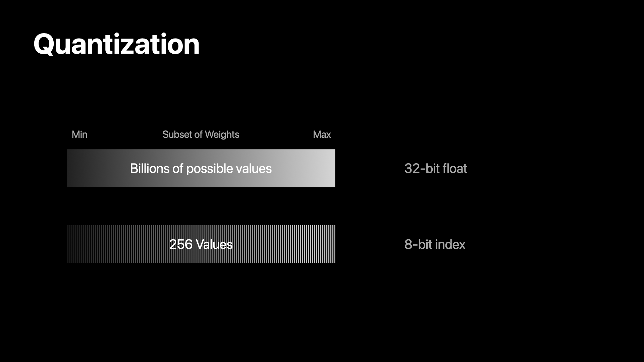Viewport: 644px width, 362px height.
Task: Select the word Values in the striped bar
Action: 214,244
